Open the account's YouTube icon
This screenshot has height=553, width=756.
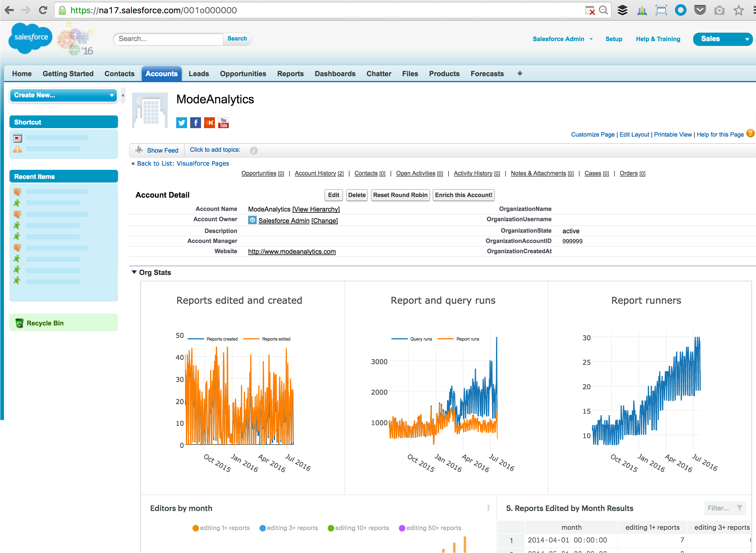tap(223, 123)
